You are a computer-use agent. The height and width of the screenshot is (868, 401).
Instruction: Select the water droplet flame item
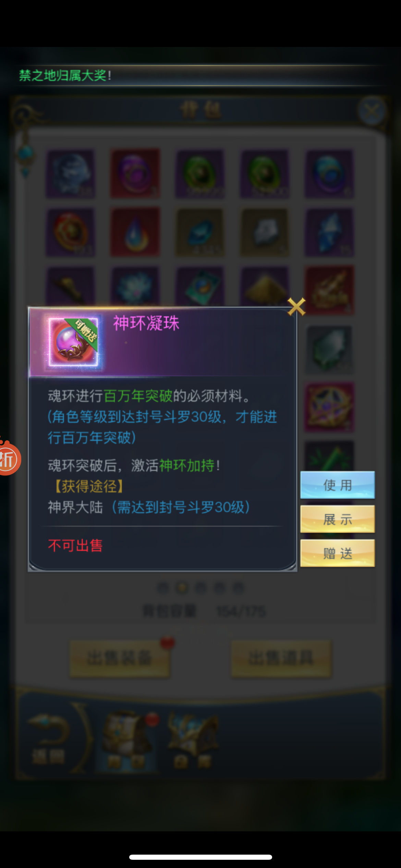(135, 232)
